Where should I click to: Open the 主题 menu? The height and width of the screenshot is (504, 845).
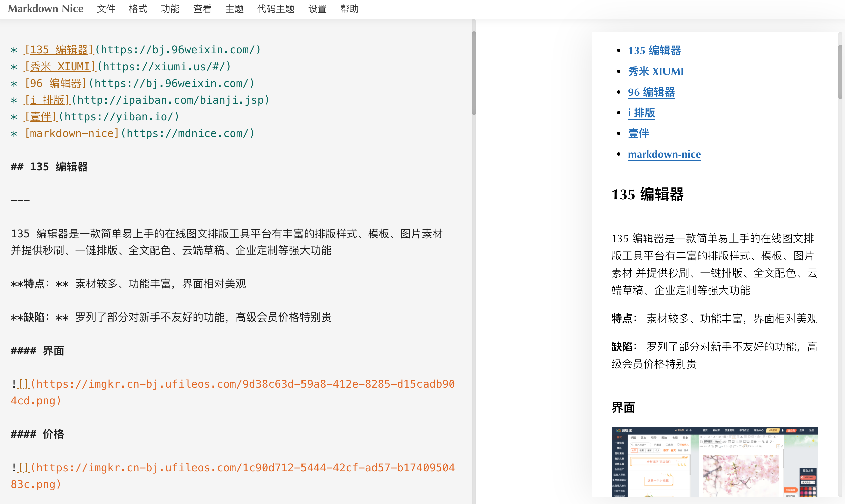(234, 9)
